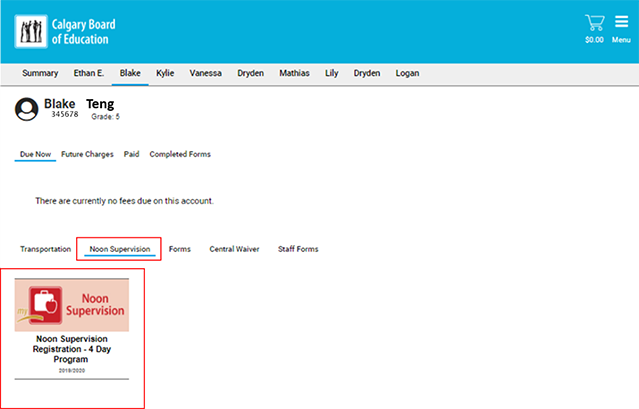Open the Completed Forms tab
The image size is (639, 409).
tap(180, 155)
